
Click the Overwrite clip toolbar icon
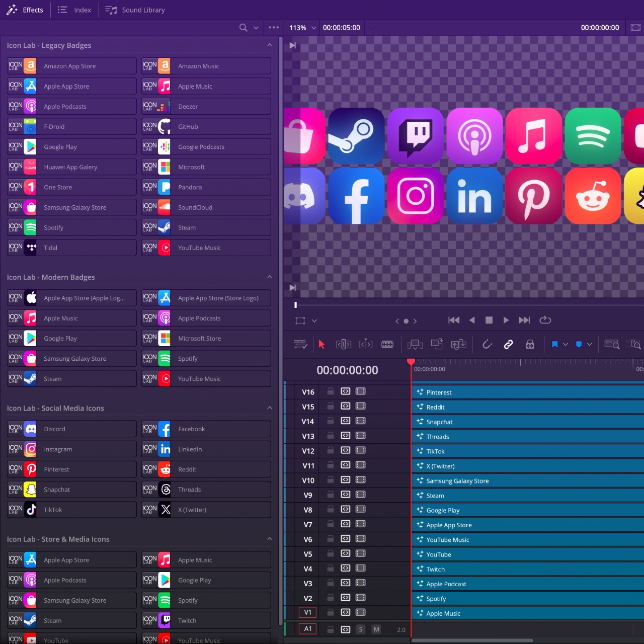click(437, 344)
